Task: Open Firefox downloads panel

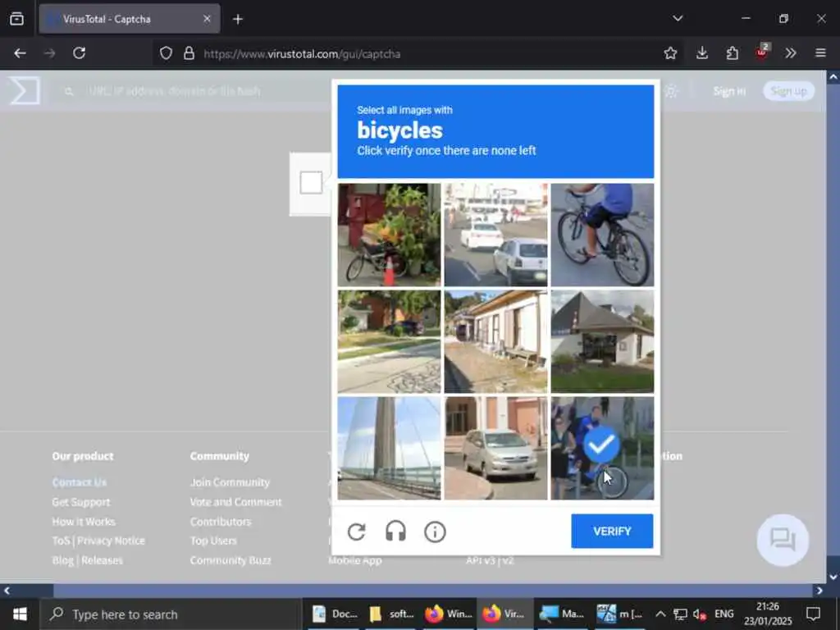Action: click(702, 53)
